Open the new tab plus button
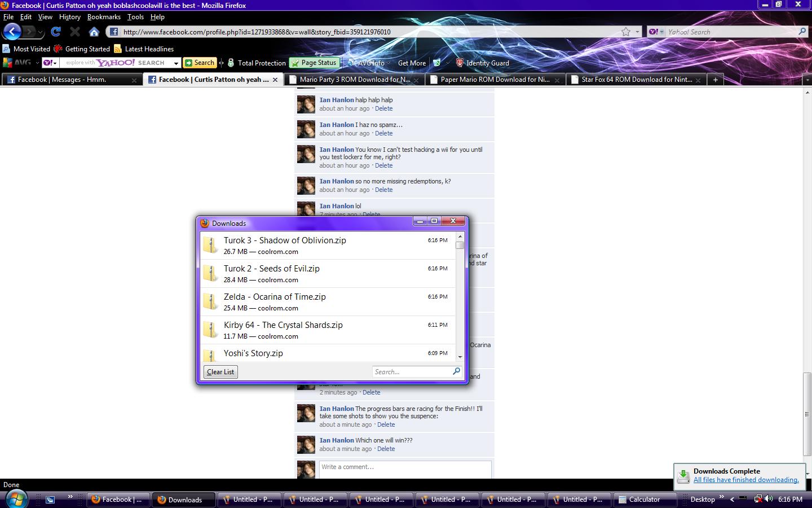The height and width of the screenshot is (508, 812). (x=715, y=80)
